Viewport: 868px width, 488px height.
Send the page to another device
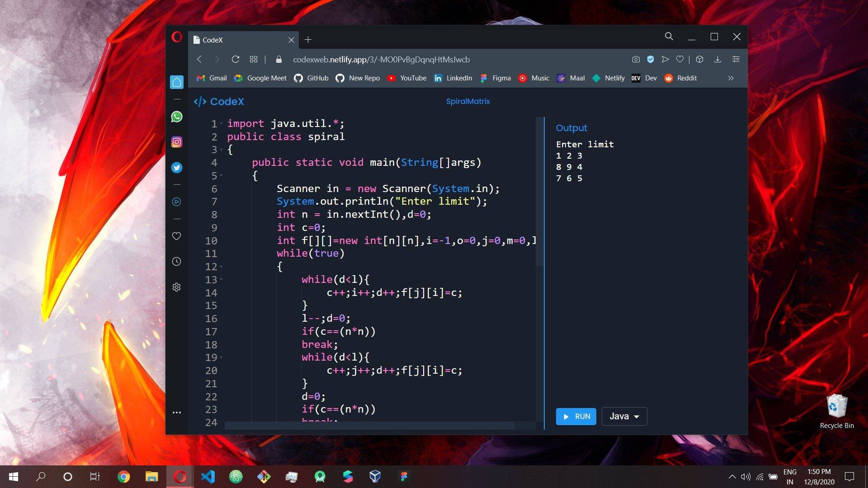coord(665,59)
